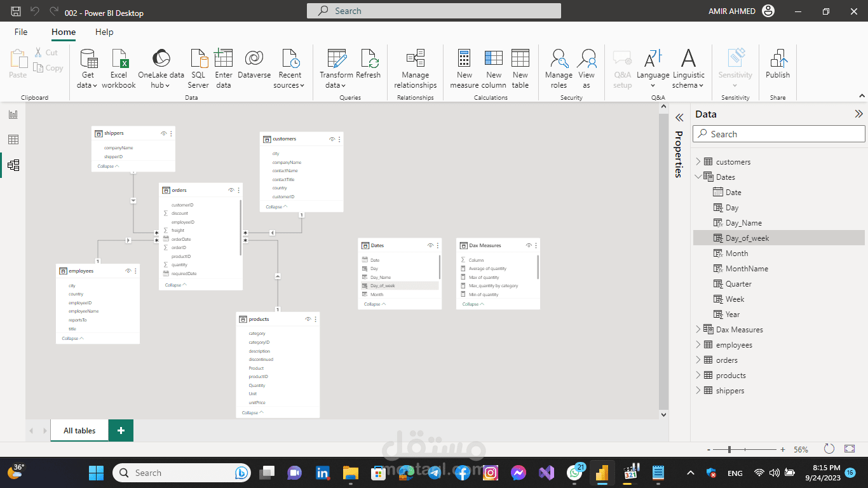Switch to Table view in sidebar

tap(13, 140)
